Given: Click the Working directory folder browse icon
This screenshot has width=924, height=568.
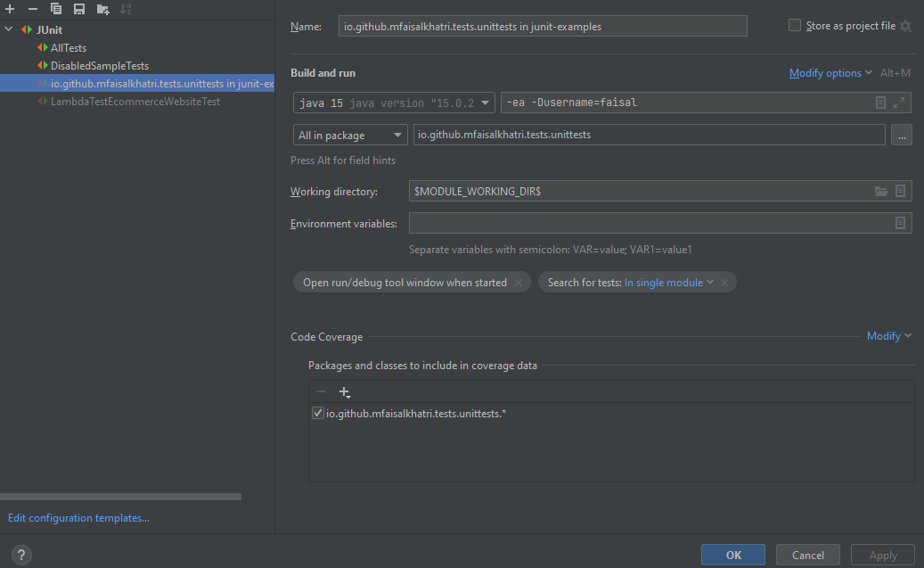Looking at the screenshot, I should (x=881, y=192).
